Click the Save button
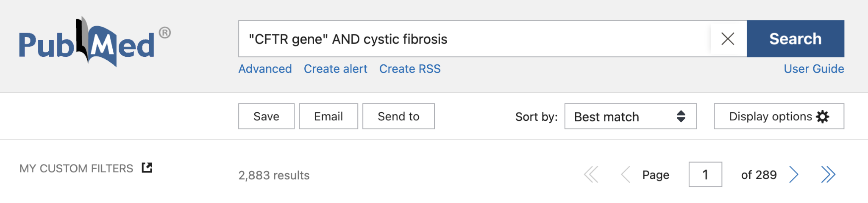Image resolution: width=868 pixels, height=203 pixels. pyautogui.click(x=266, y=117)
